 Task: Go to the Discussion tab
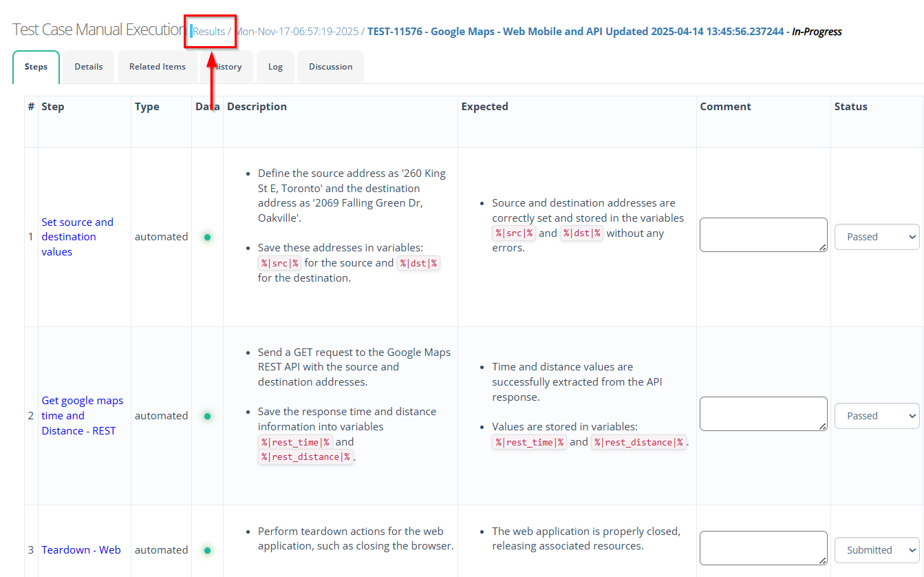click(330, 67)
